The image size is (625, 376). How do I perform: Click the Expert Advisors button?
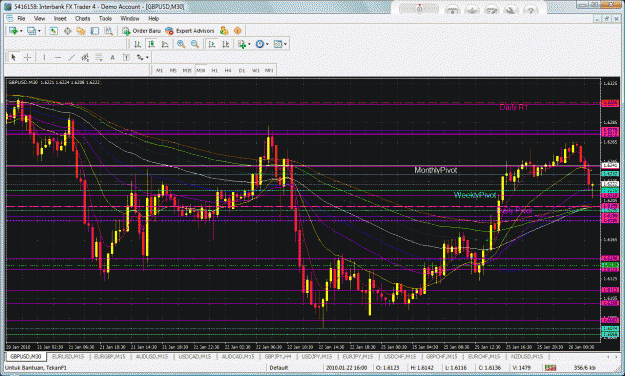tap(190, 31)
